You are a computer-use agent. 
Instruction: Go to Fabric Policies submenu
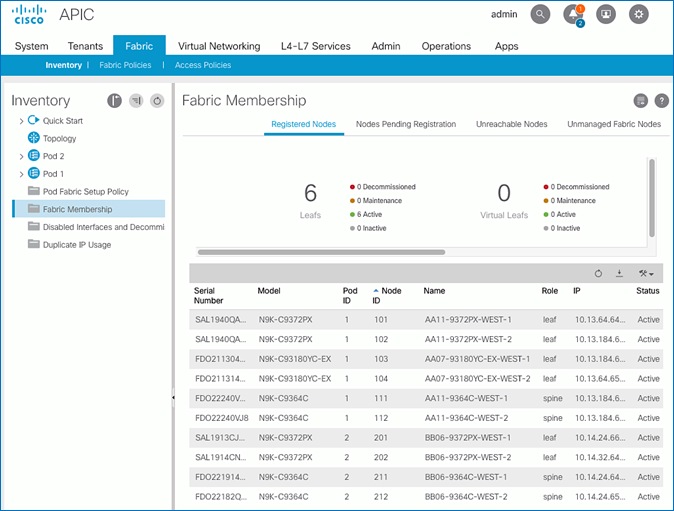124,65
